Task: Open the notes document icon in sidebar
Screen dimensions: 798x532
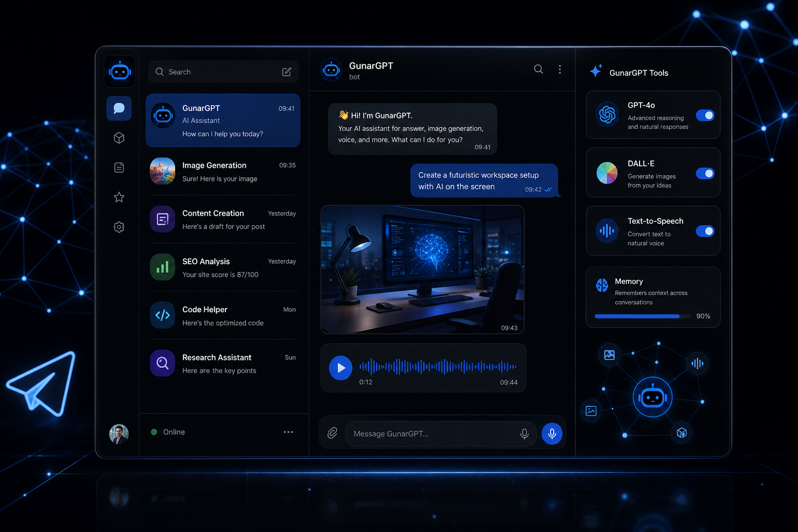Action: pyautogui.click(x=119, y=167)
